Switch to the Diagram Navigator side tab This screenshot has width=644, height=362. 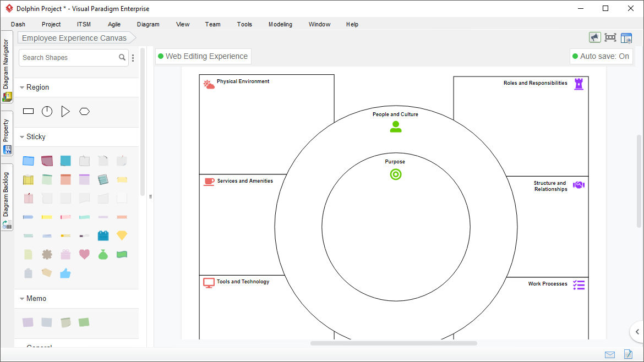7,67
